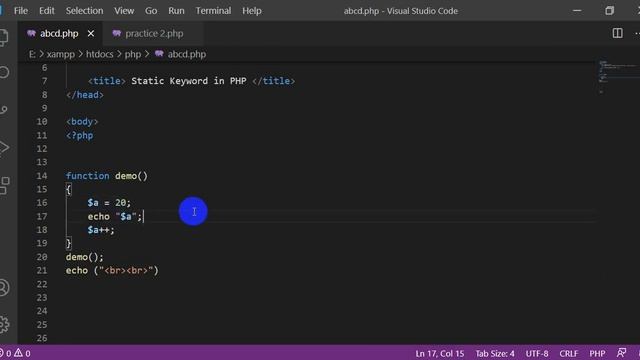Click the 'demo();' call line
640x360 pixels.
coord(85,257)
